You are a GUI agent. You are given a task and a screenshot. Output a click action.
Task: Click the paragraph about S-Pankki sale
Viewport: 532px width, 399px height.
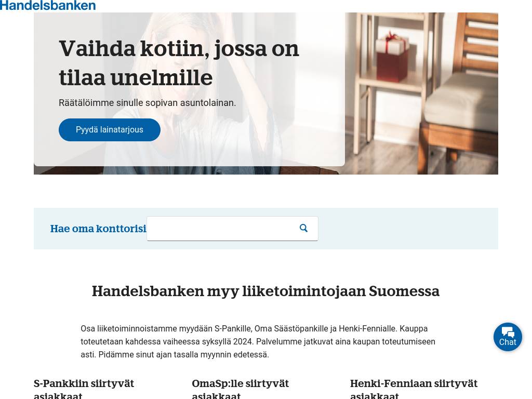[x=258, y=341]
